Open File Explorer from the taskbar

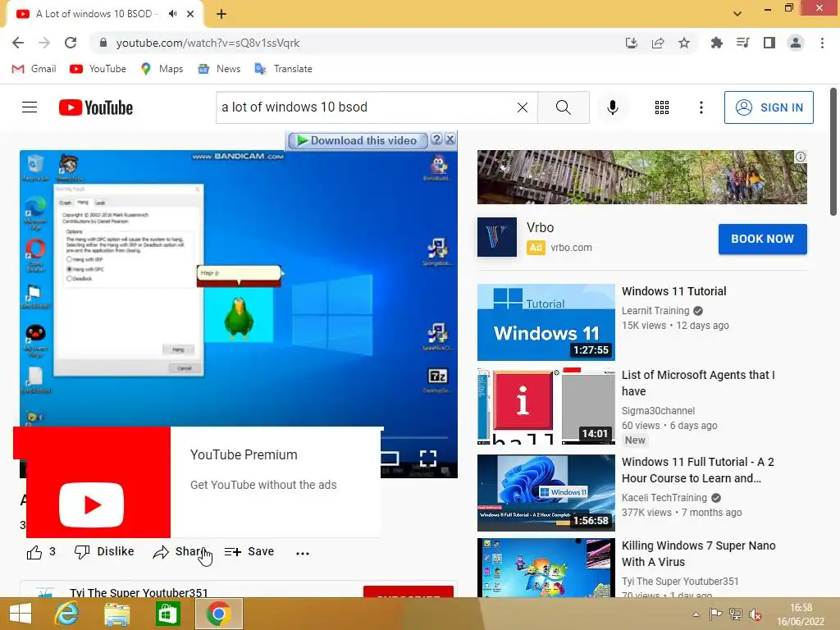pyautogui.click(x=116, y=614)
